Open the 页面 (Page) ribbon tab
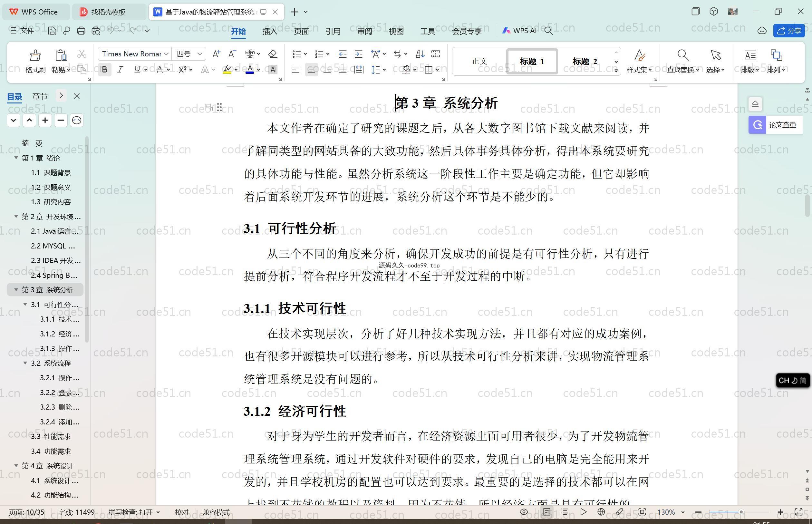 pyautogui.click(x=301, y=31)
